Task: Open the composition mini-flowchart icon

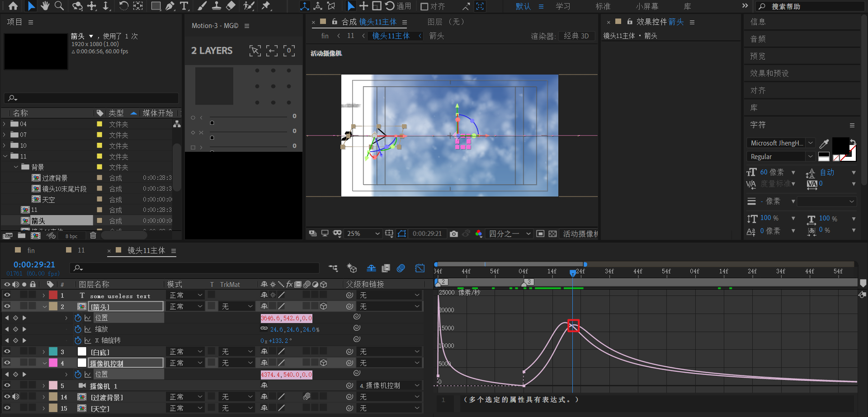Action: pos(333,268)
